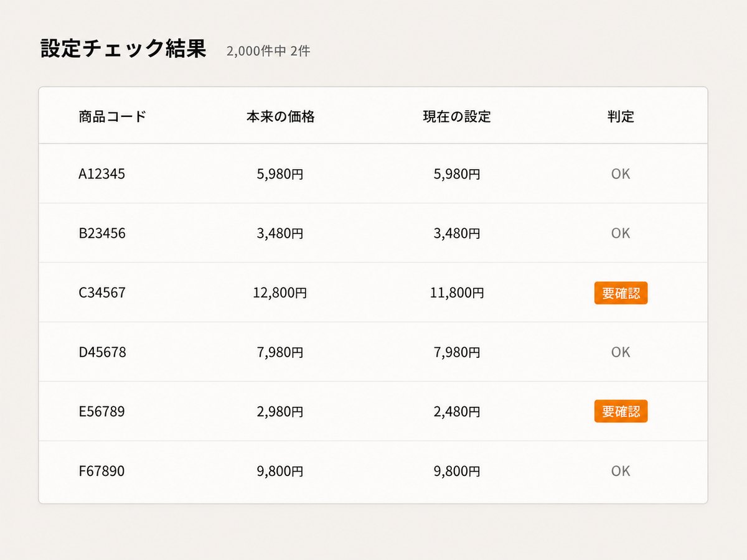This screenshot has height=560, width=747.
Task: Click product code A12345
Action: (x=102, y=174)
